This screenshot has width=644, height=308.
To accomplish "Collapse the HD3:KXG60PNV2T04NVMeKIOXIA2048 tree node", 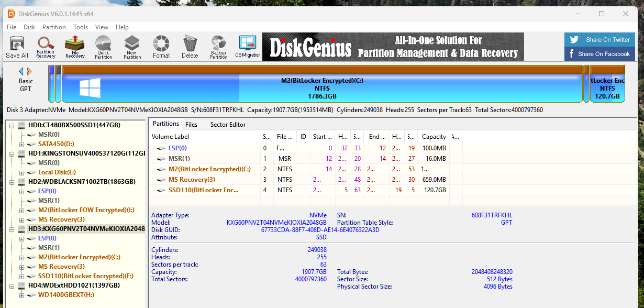I will (12, 229).
